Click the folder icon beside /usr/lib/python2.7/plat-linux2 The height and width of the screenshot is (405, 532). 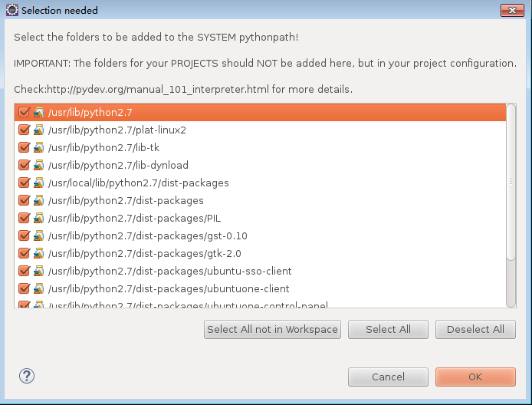(x=38, y=130)
